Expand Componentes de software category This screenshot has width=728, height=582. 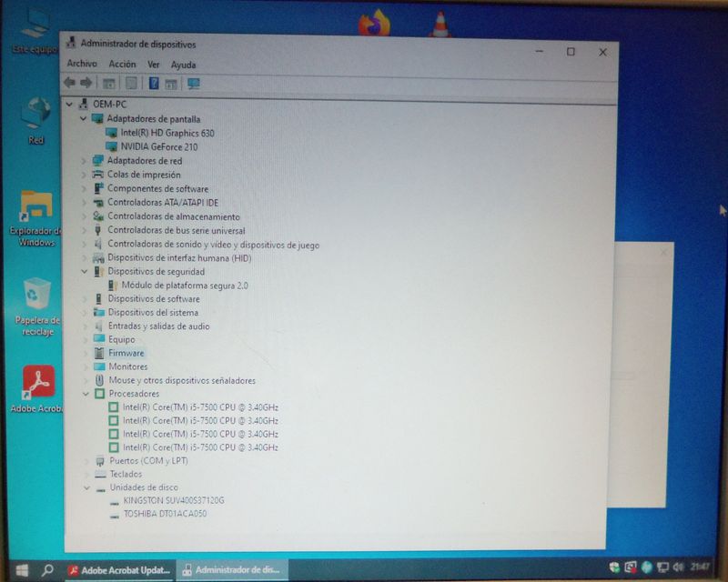84,188
